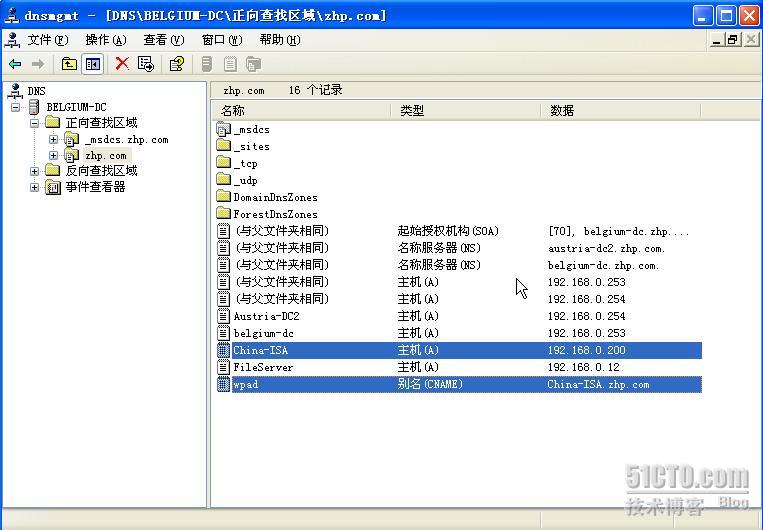Select the FileServer host record
This screenshot has height=530, width=763.
coord(458,367)
